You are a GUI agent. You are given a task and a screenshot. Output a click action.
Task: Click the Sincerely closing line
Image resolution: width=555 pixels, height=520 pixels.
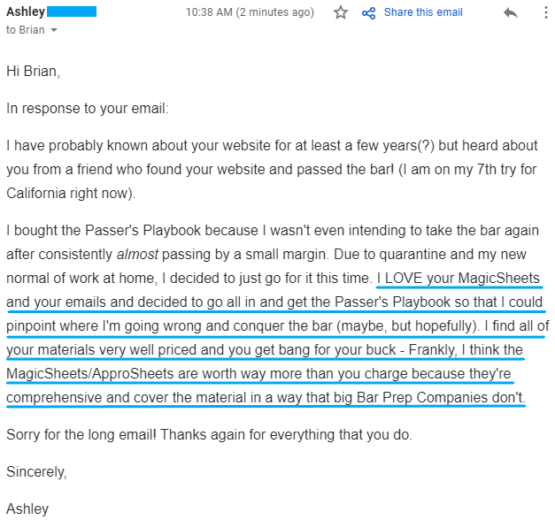coord(36,472)
